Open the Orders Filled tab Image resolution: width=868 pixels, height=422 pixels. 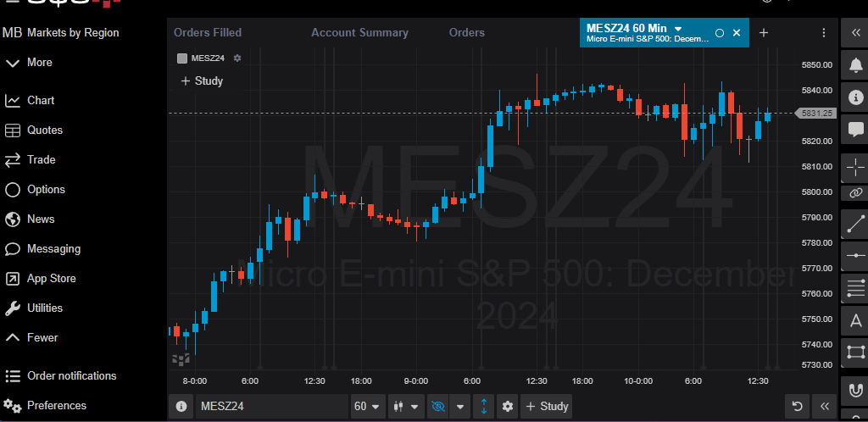click(x=208, y=32)
